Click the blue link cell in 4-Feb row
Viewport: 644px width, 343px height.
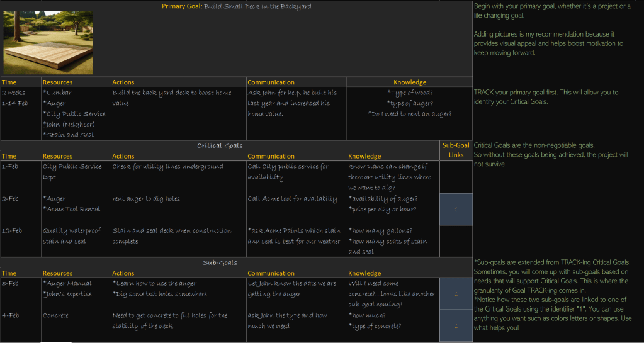tap(455, 325)
